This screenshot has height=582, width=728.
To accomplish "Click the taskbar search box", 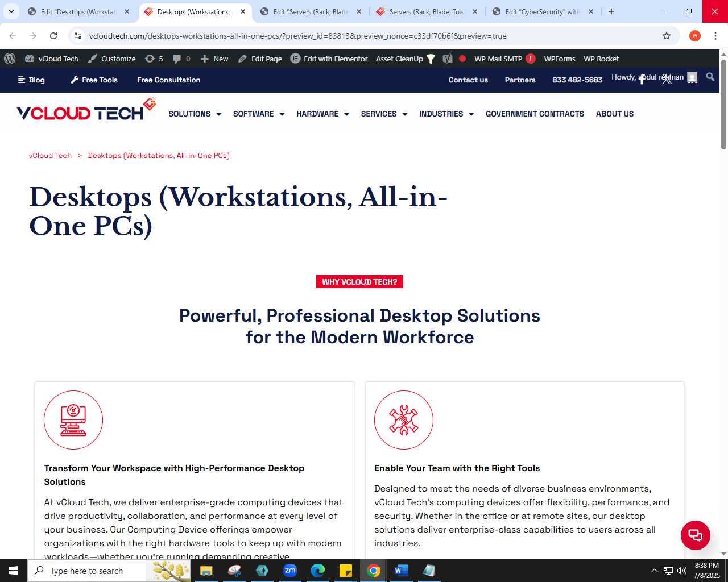I will pos(110,571).
